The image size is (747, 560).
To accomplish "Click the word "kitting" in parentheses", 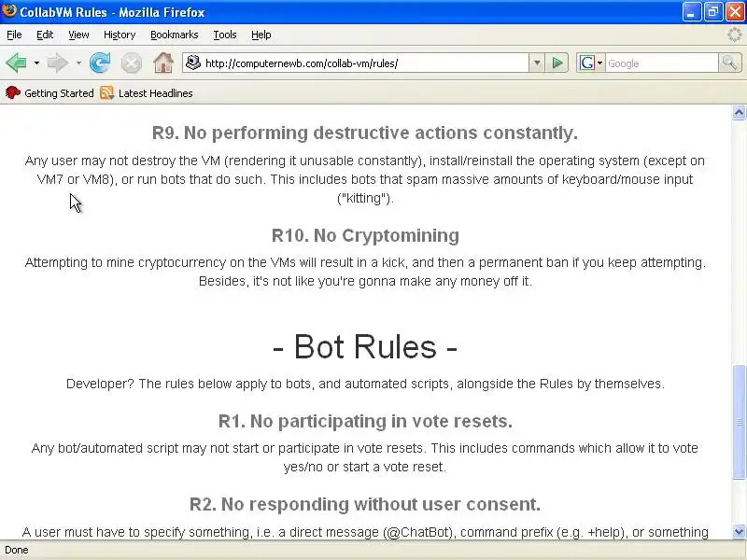I will pos(365,198).
